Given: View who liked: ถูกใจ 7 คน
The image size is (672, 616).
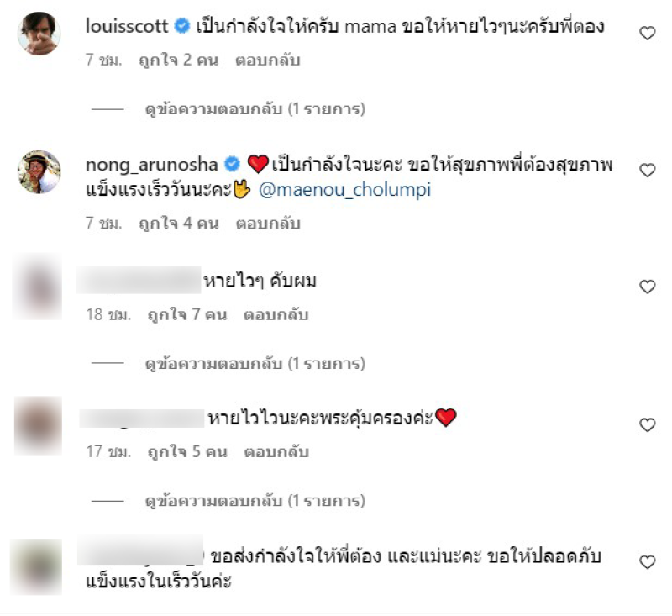Looking at the screenshot, I should click(x=186, y=314).
